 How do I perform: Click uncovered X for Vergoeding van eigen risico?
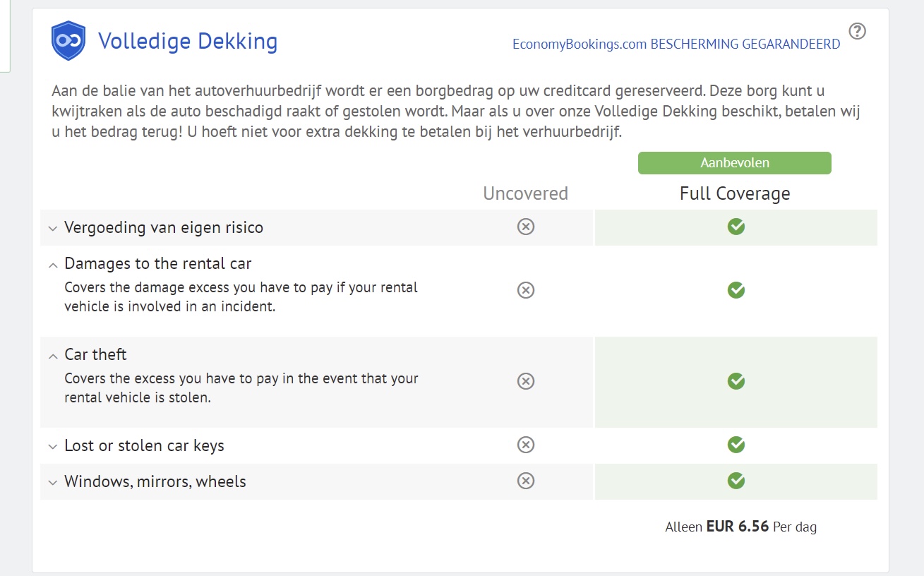[x=525, y=227]
